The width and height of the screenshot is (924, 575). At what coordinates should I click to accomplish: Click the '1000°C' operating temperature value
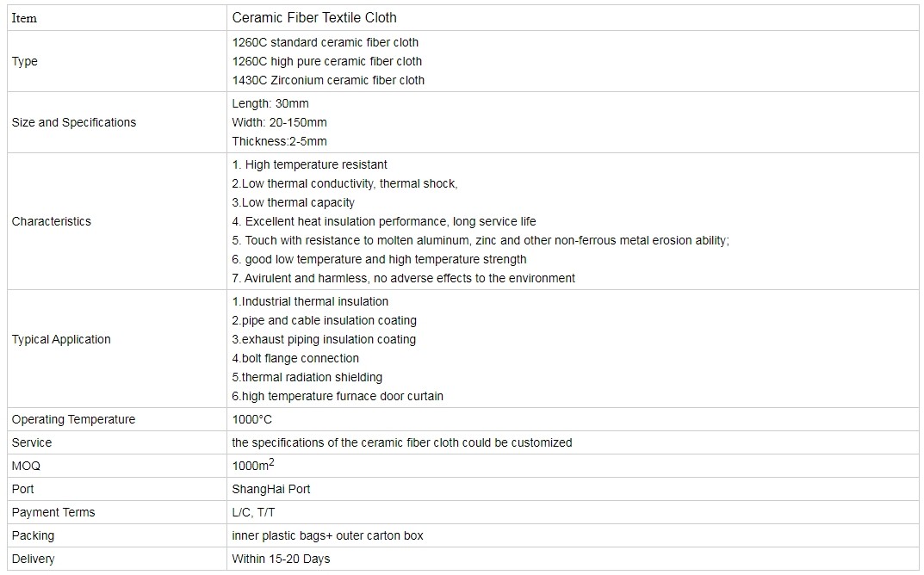pyautogui.click(x=251, y=419)
